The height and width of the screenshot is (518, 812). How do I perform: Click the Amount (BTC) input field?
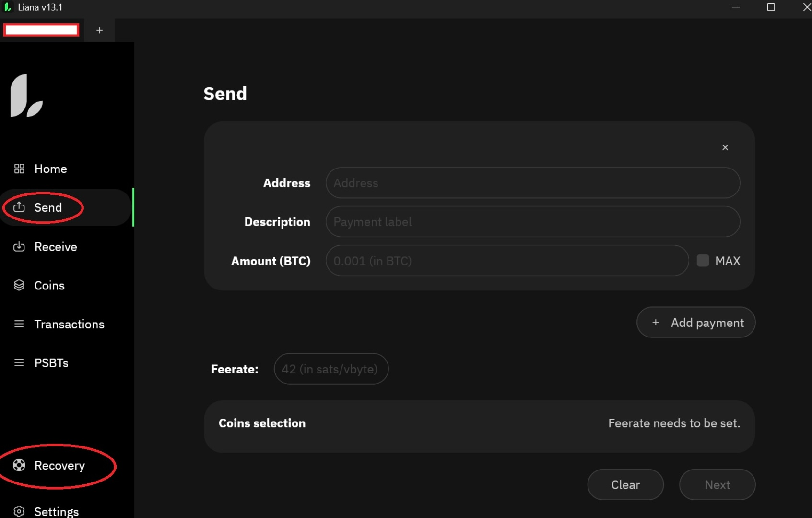click(x=506, y=261)
